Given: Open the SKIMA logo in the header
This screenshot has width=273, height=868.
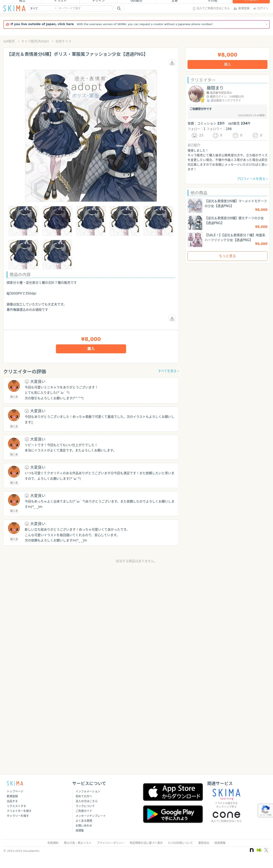Looking at the screenshot, I should coord(14,9).
